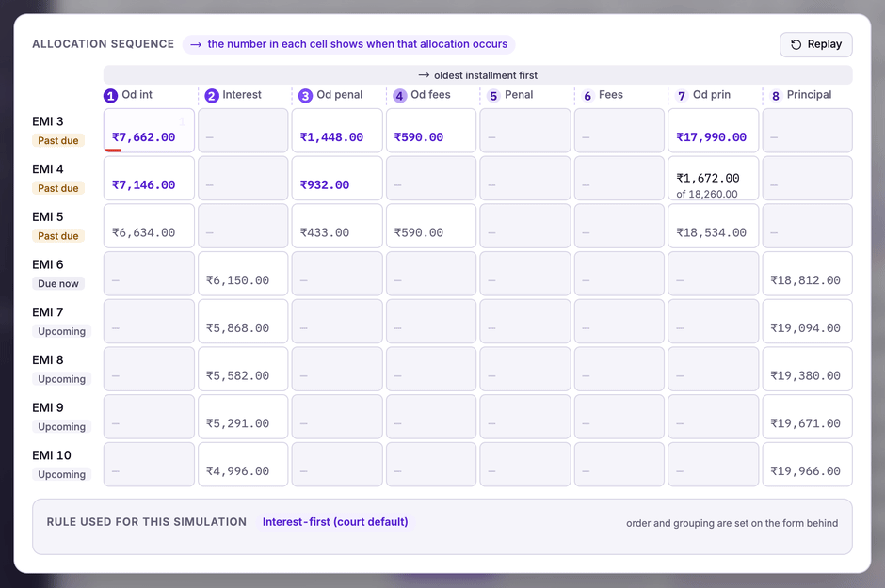Click the EMI 3 Past due badge
The height and width of the screenshot is (588, 885).
pyautogui.click(x=58, y=140)
